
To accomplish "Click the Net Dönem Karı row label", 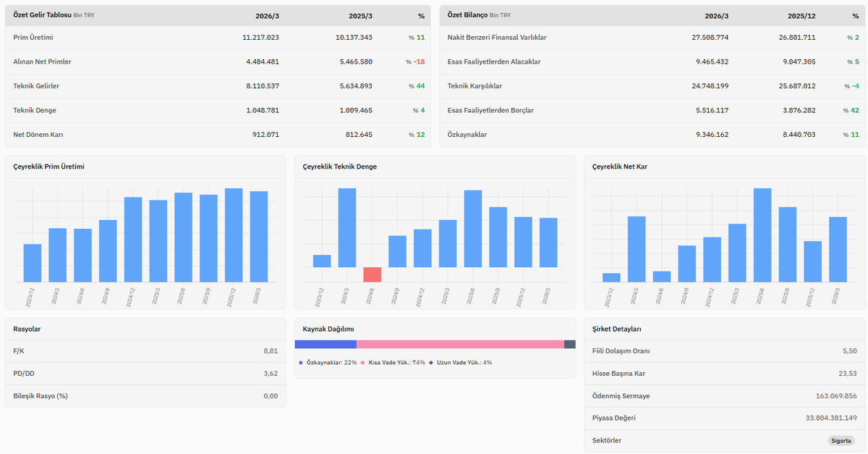I will [x=38, y=135].
